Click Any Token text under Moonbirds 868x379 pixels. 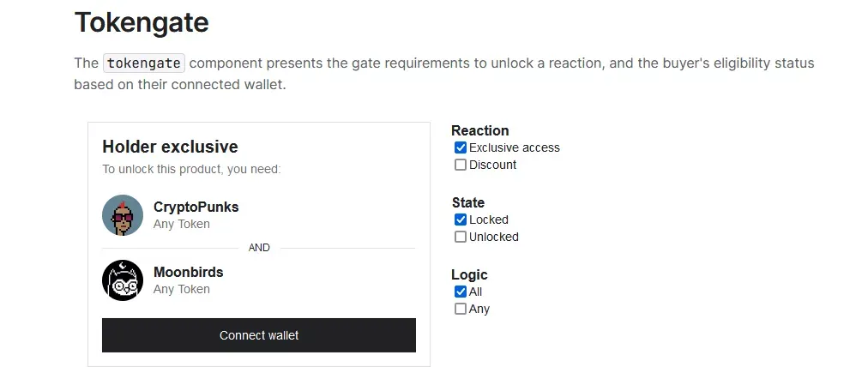pos(182,289)
